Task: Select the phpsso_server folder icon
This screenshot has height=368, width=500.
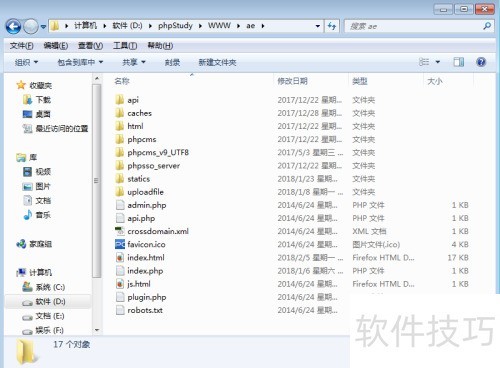Action: coord(120,165)
